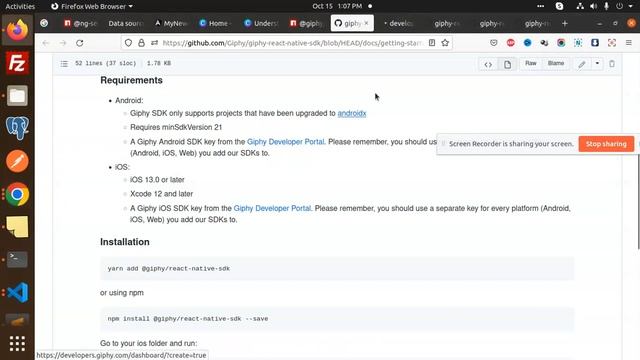Viewport: 640px width, 360px height.
Task: Open the tracking protection shield icon
Action: [128, 43]
